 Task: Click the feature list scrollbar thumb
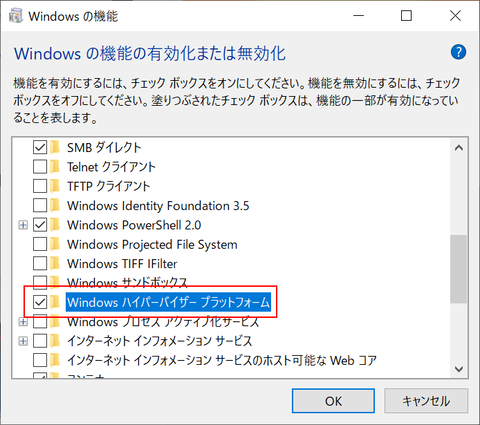click(459, 269)
